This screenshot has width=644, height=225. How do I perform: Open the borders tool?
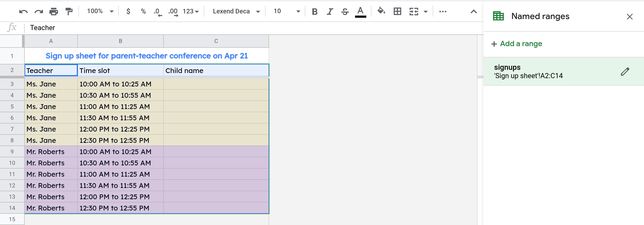pyautogui.click(x=397, y=11)
